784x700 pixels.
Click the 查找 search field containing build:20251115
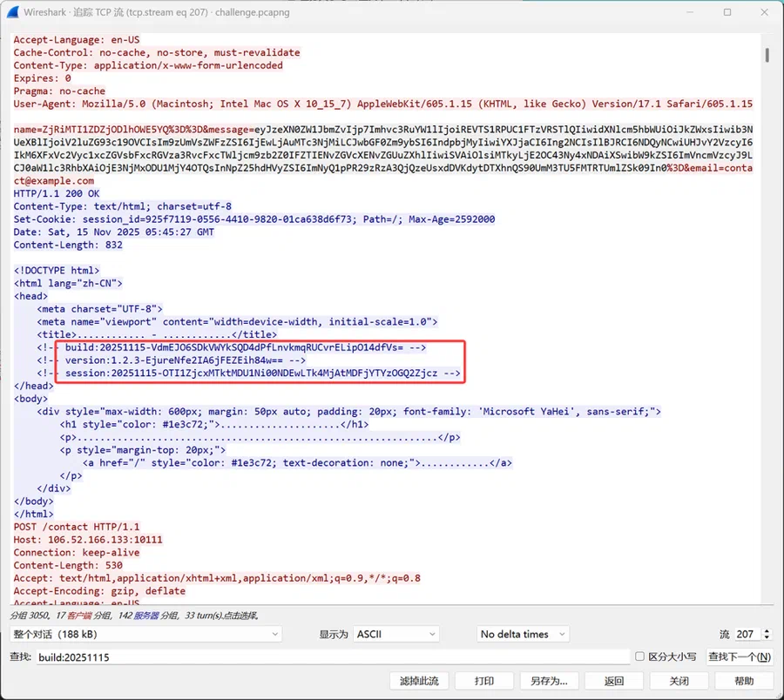click(x=333, y=656)
